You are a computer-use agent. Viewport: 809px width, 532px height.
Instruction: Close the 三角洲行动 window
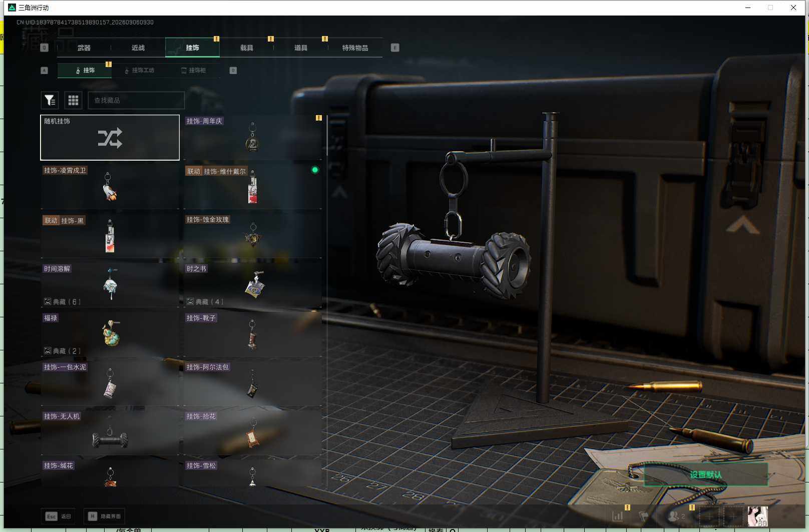click(793, 8)
